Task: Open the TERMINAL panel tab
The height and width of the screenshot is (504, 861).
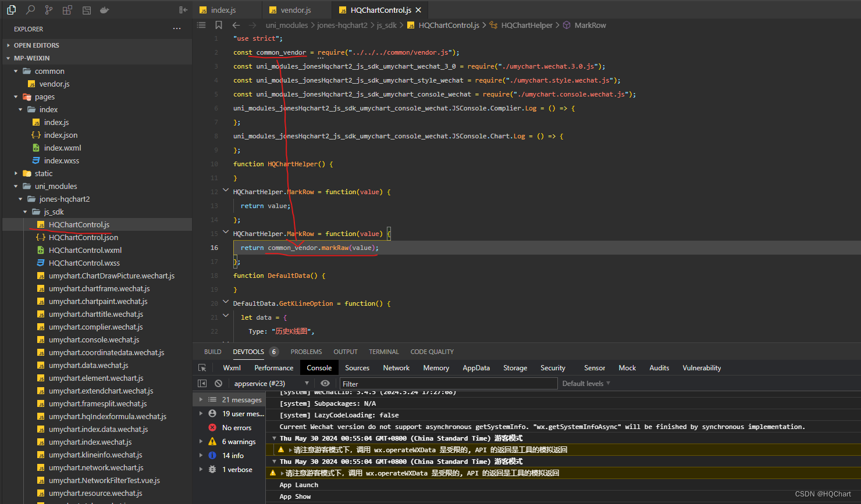Action: (384, 352)
